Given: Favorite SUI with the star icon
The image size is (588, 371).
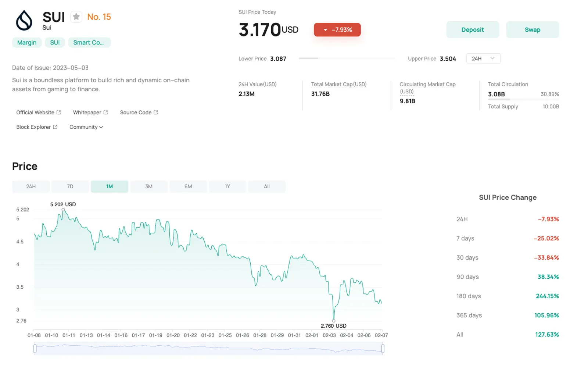Looking at the screenshot, I should pyautogui.click(x=76, y=17).
